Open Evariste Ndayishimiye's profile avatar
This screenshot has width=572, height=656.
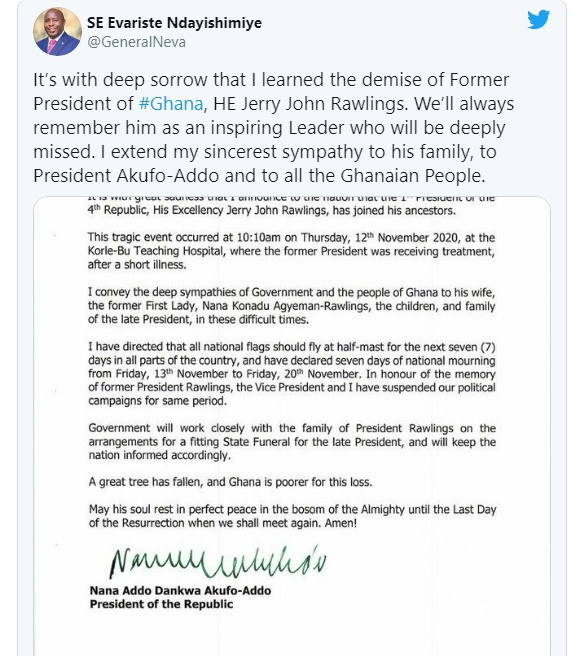[x=57, y=32]
